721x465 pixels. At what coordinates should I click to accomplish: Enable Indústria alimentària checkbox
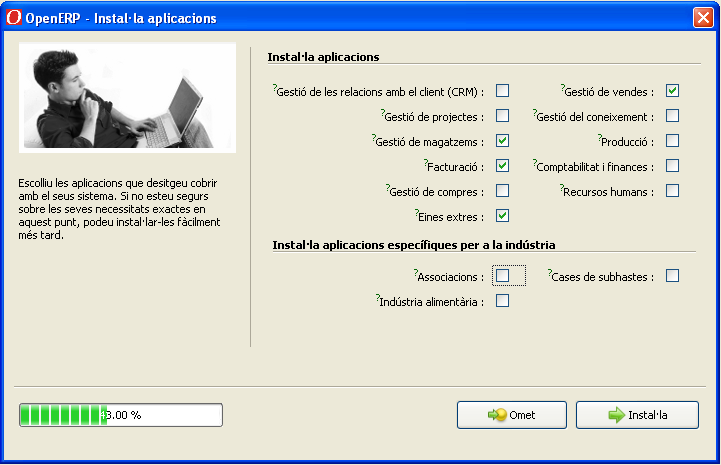pos(503,301)
